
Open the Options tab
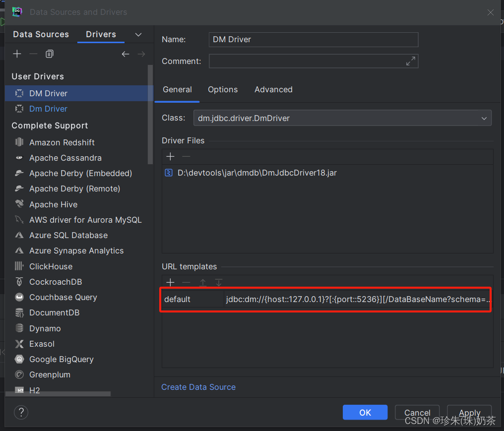(x=223, y=89)
